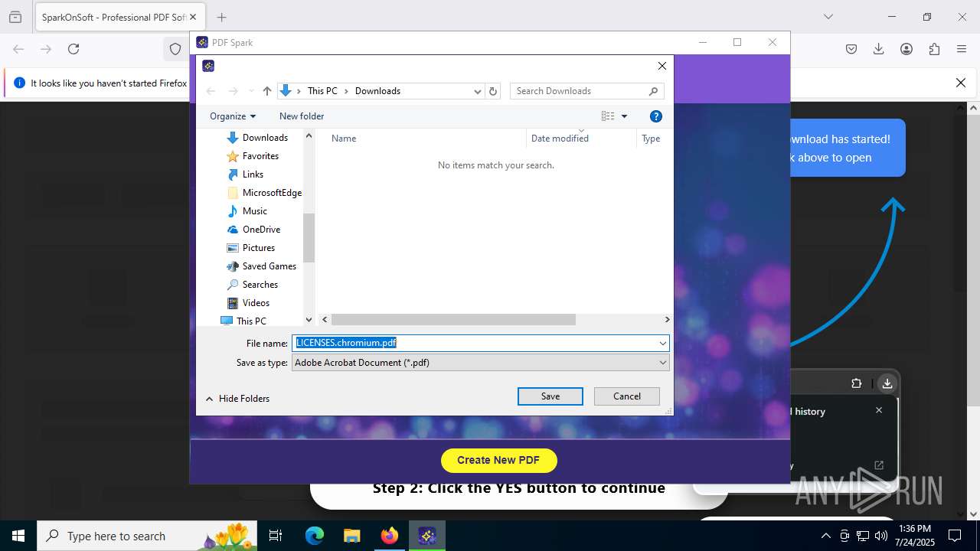Screen dimensions: 980x551
Task: Expand the address path dropdown
Action: point(478,91)
